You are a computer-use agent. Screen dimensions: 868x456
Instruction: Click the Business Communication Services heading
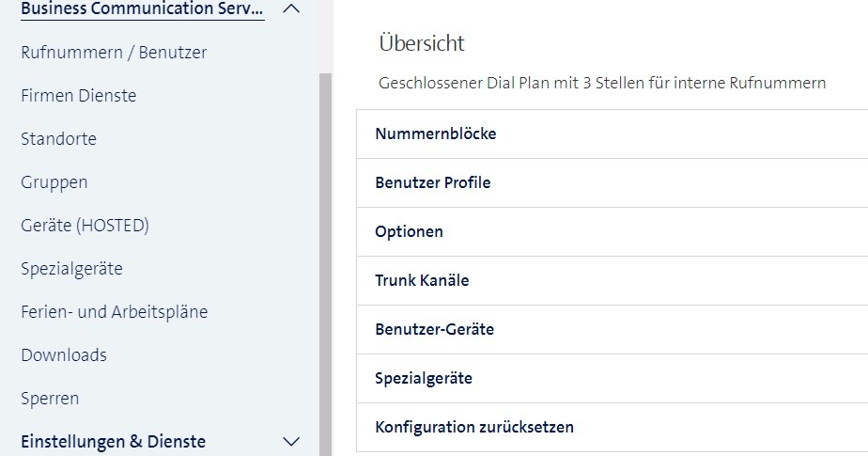142,9
